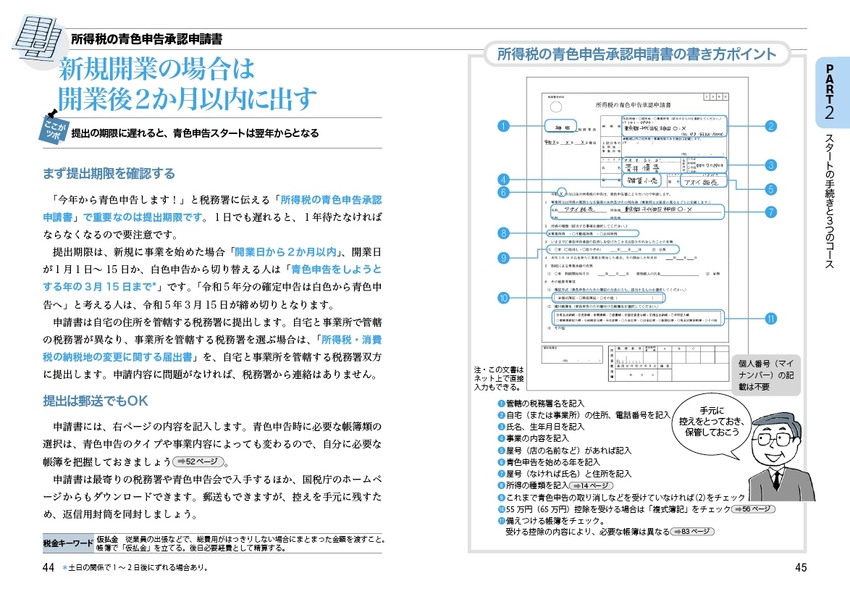This screenshot has width=850, height=602.
Task: Click list item '事業の内容を記入'
Action: (x=537, y=438)
